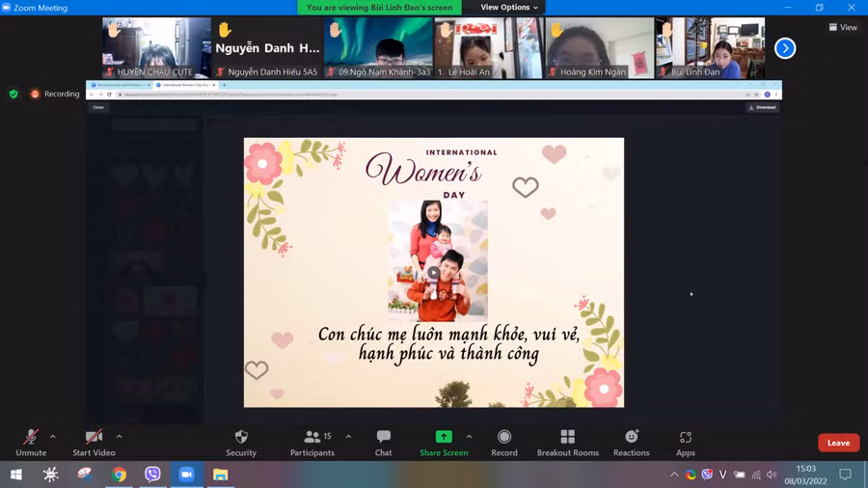Switch layout using the View button
Screen dimensions: 868x488
843,27
